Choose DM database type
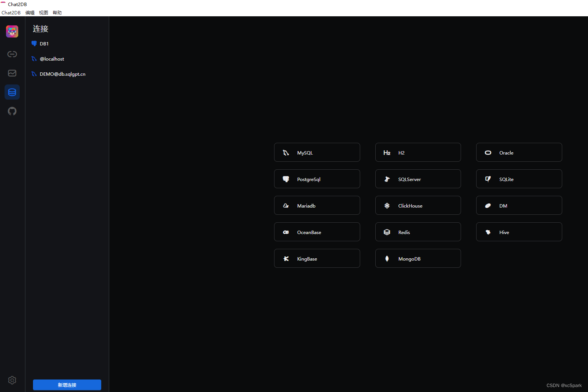The width and height of the screenshot is (588, 392). (519, 205)
